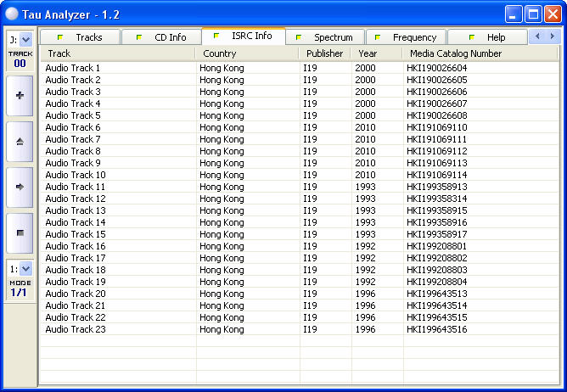This screenshot has width=567, height=392.
Task: Sort by the Year column header
Action: [377, 53]
